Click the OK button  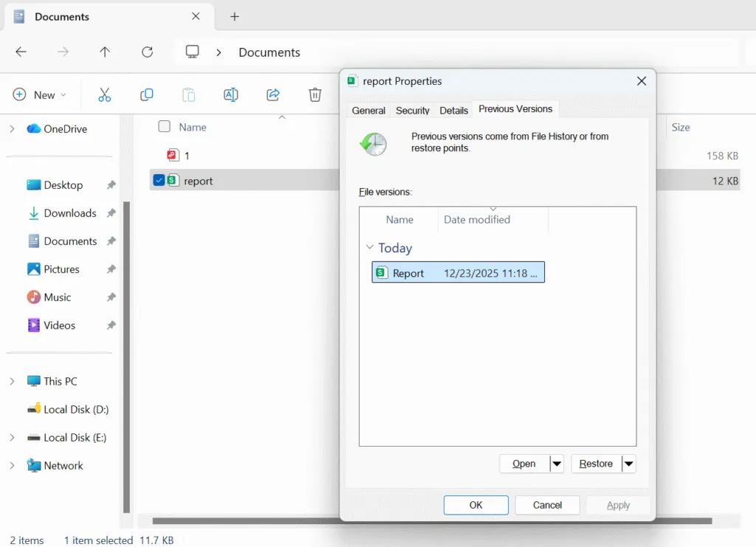click(x=475, y=505)
